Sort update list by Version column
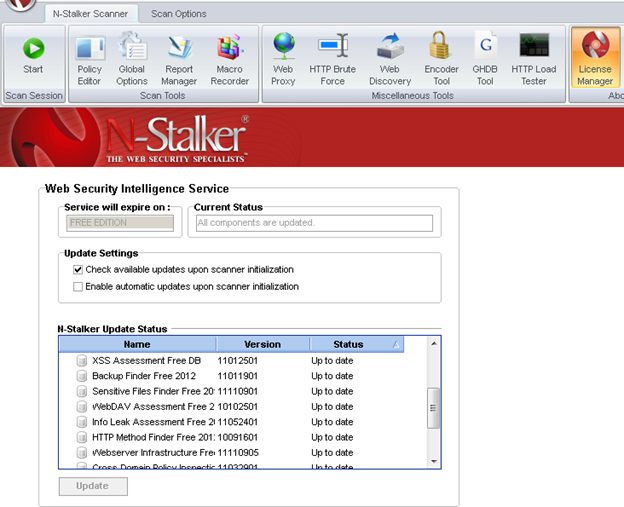This screenshot has height=507, width=624. point(262,344)
